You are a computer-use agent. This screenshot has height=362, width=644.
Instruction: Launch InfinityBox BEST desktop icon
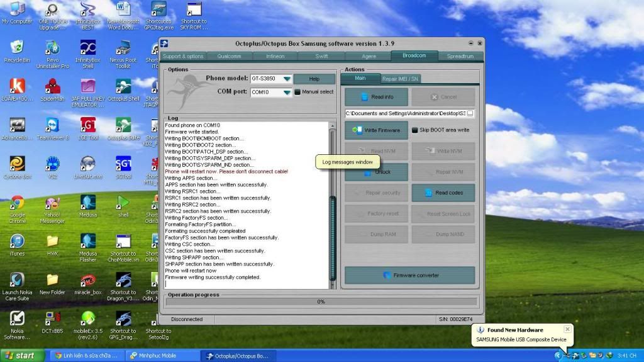pyautogui.click(x=87, y=16)
